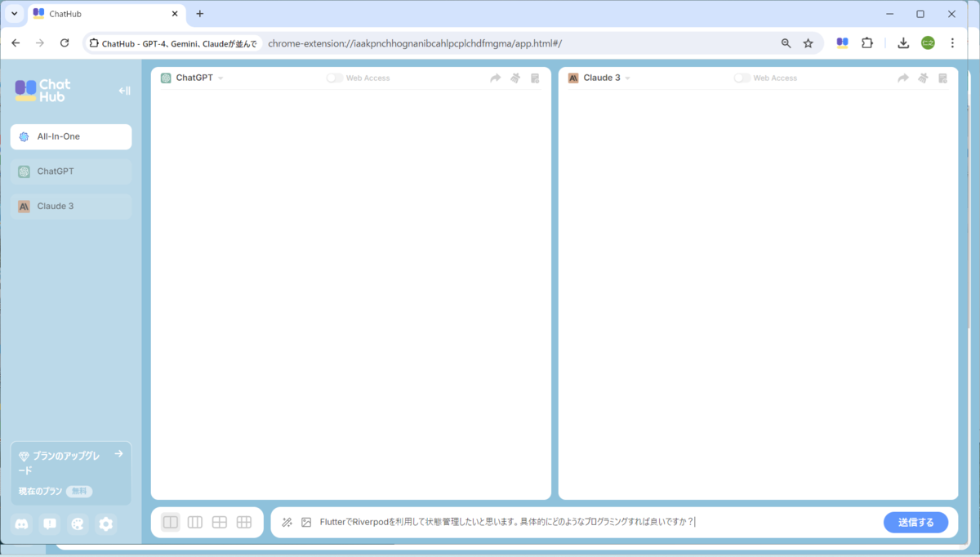Click the ChatHub extension icon in toolbar
This screenshot has width=980, height=557.
[842, 43]
